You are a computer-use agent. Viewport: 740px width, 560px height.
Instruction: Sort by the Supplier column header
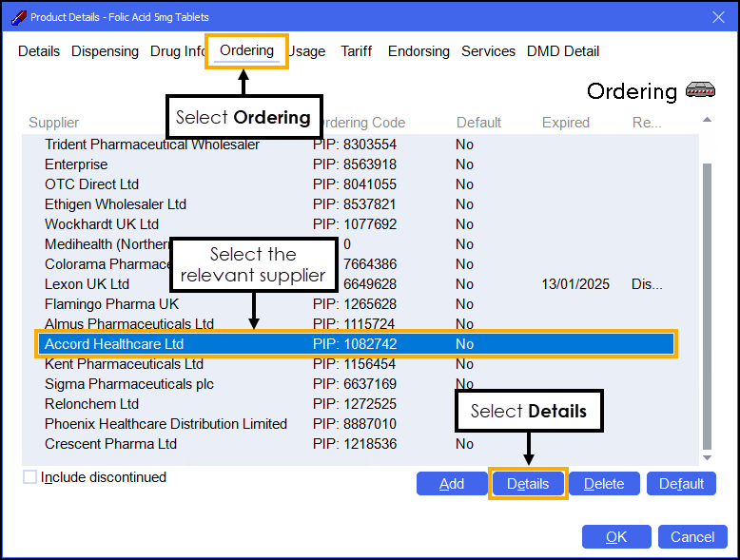click(x=54, y=123)
